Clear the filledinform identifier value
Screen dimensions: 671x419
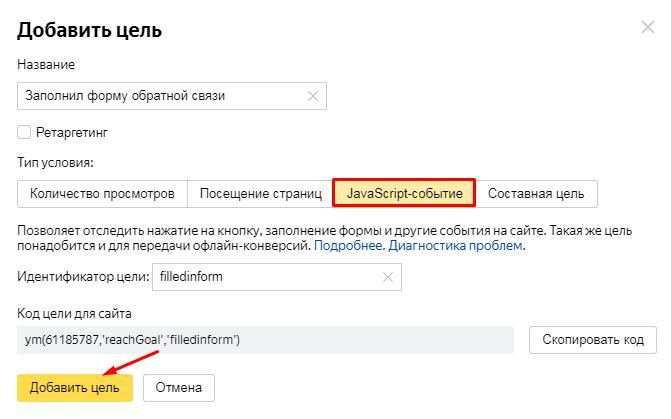(x=388, y=277)
